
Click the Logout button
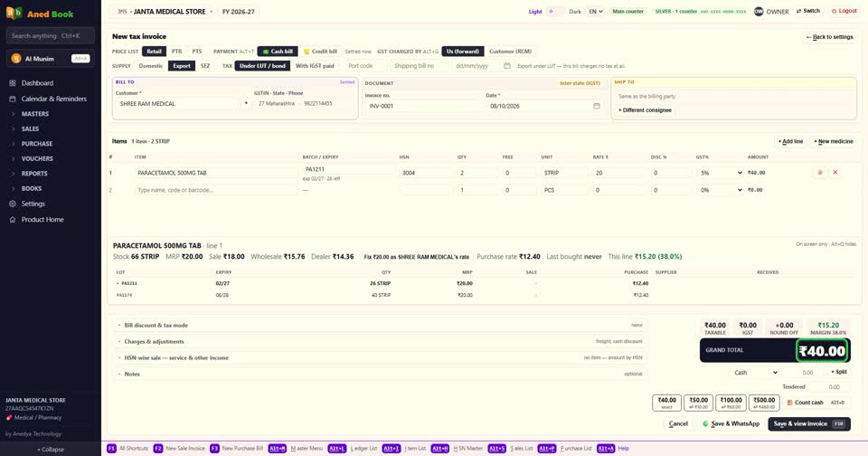tap(844, 11)
